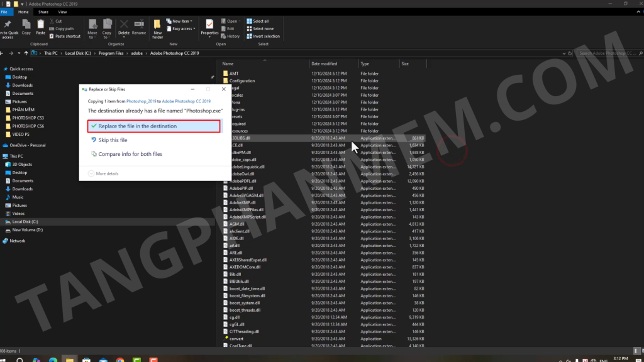Switch to the View ribbon tab
Image resolution: width=644 pixels, height=362 pixels.
click(x=62, y=12)
